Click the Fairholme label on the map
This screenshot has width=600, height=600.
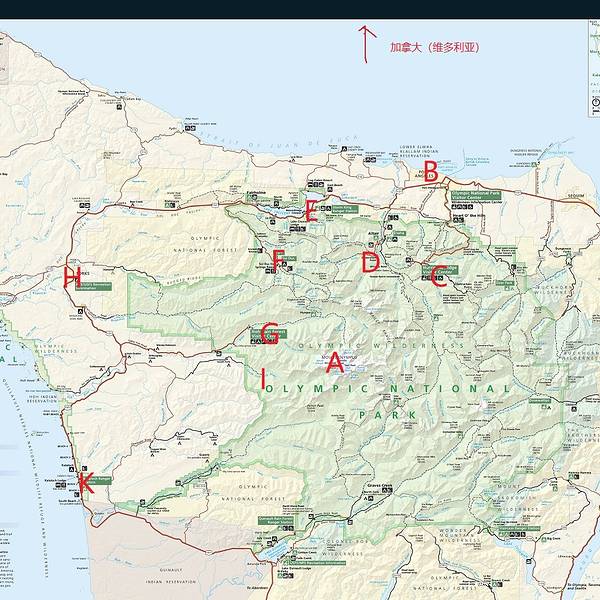click(x=256, y=193)
